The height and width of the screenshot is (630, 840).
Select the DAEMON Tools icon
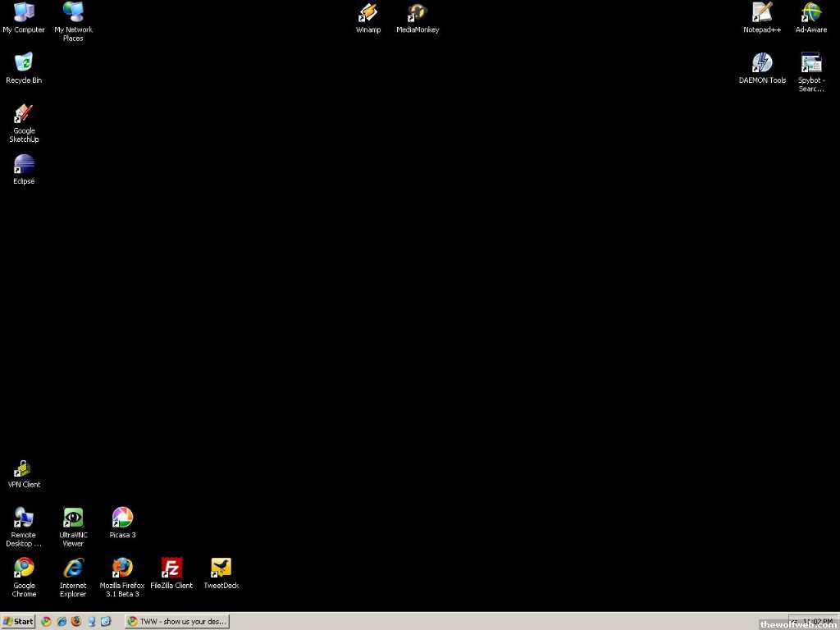pyautogui.click(x=762, y=64)
